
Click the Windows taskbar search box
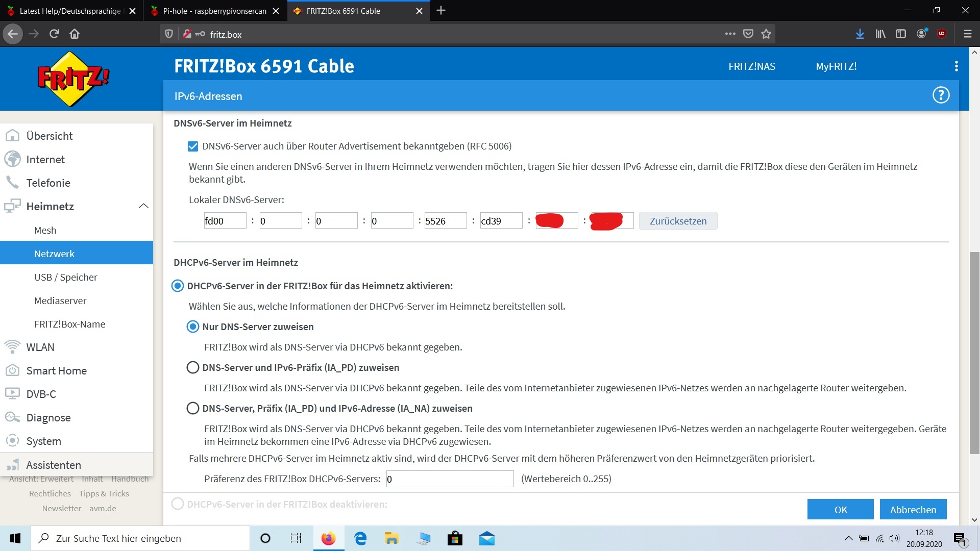point(140,538)
